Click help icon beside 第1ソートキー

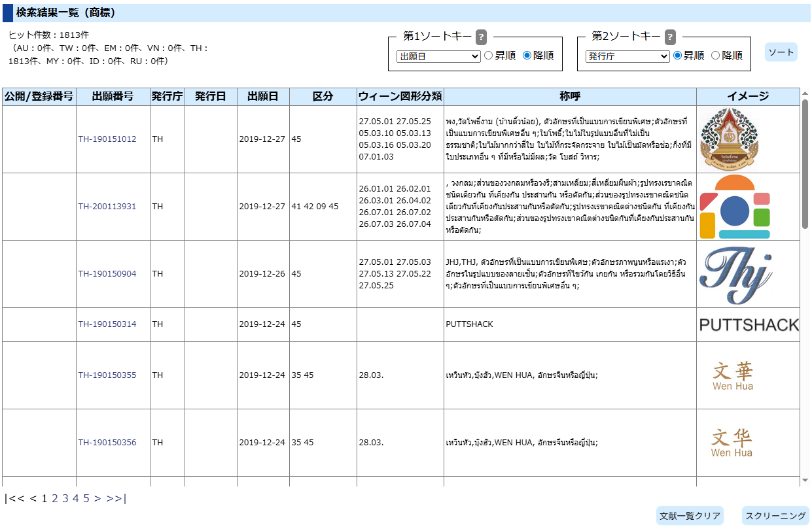tap(481, 37)
